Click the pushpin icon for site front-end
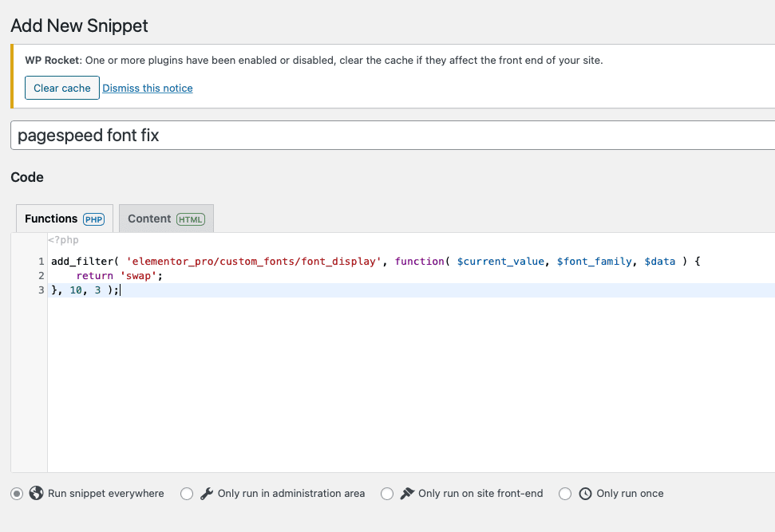Image resolution: width=775 pixels, height=532 pixels. click(x=407, y=494)
